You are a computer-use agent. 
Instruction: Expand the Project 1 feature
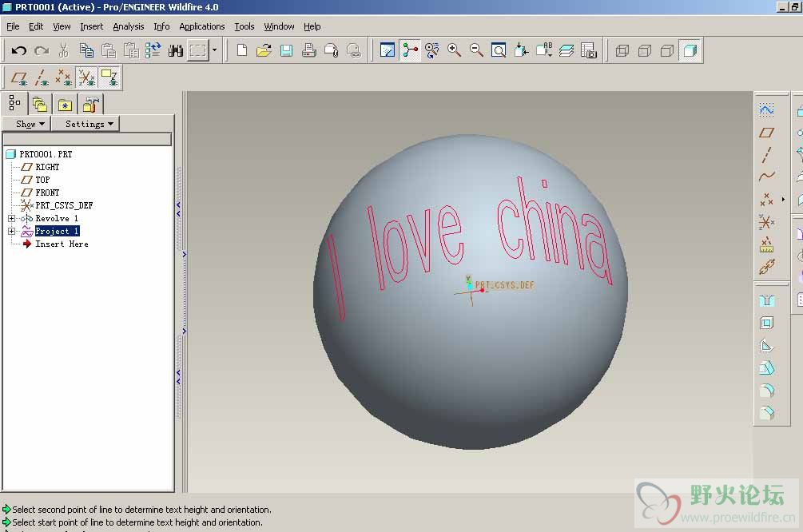pyautogui.click(x=11, y=231)
